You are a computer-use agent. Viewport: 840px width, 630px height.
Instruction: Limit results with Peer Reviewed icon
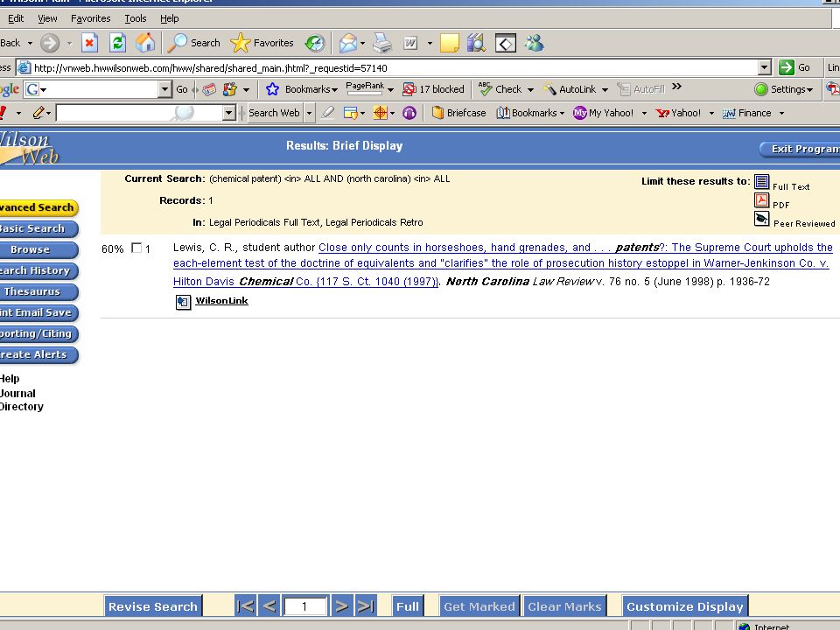[x=761, y=219]
